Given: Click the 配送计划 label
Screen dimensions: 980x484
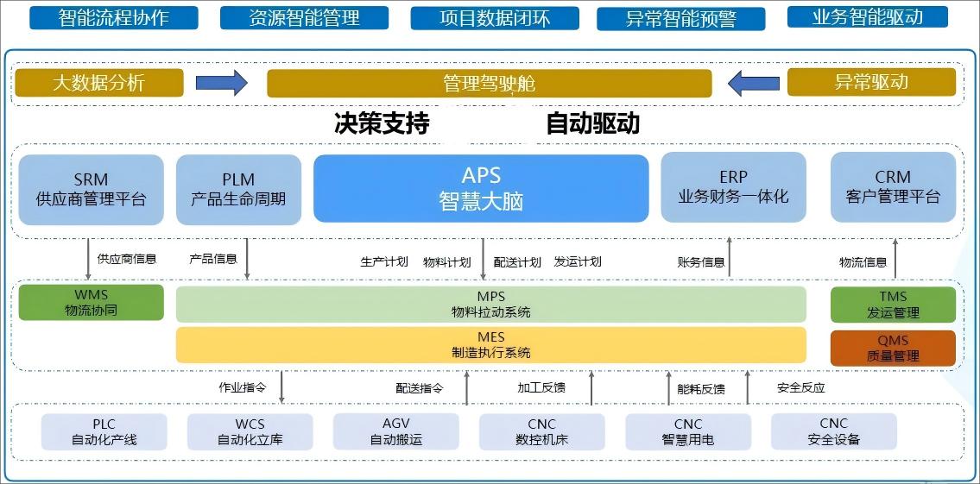Looking at the screenshot, I should 517,261.
